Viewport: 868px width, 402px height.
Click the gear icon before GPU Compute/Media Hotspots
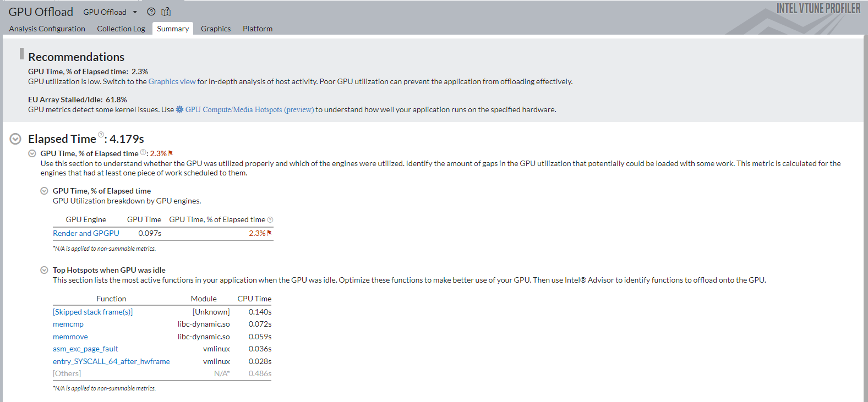pyautogui.click(x=179, y=109)
